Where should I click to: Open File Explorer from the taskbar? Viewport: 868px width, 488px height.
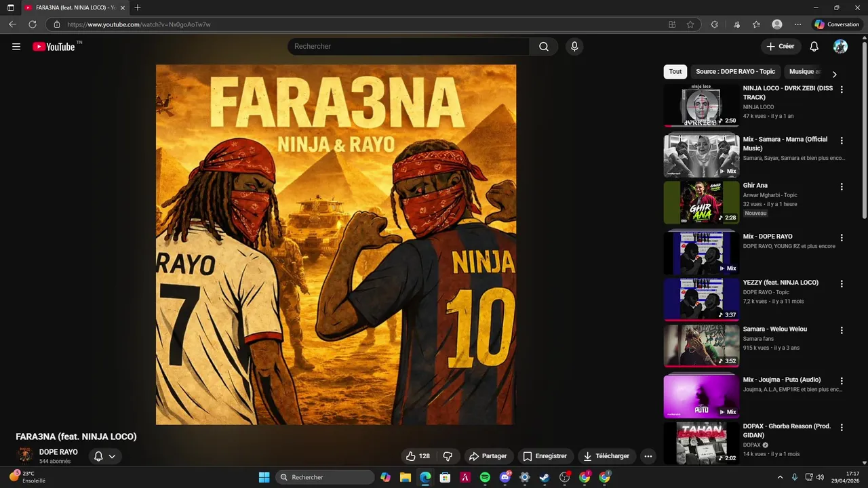405,477
